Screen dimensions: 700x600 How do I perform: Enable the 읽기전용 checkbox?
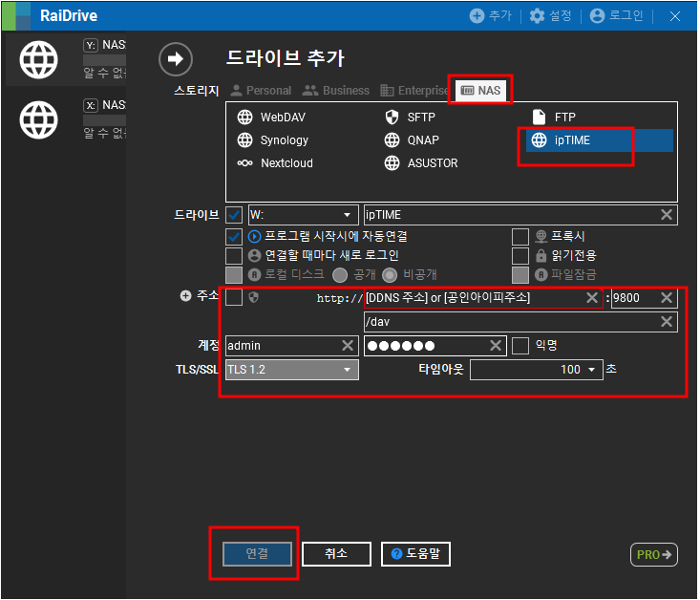(520, 256)
